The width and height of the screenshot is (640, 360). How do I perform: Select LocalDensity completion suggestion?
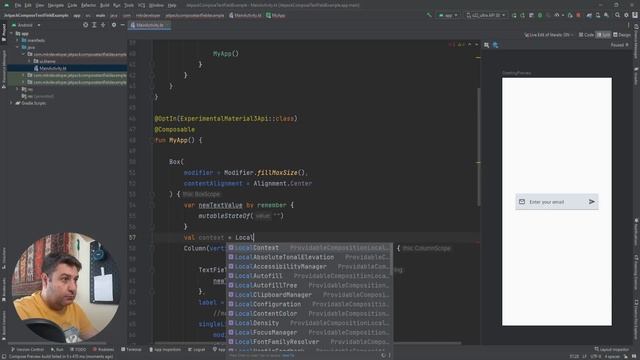pyautogui.click(x=309, y=323)
